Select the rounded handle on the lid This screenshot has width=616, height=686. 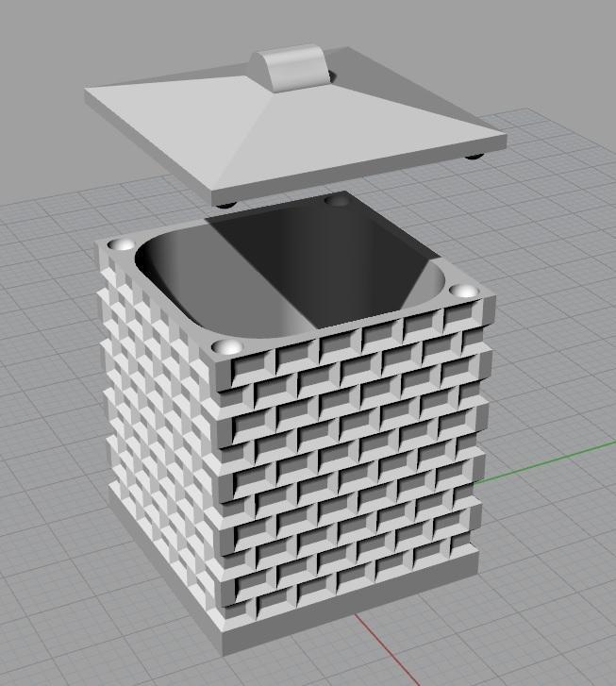pyautogui.click(x=290, y=66)
